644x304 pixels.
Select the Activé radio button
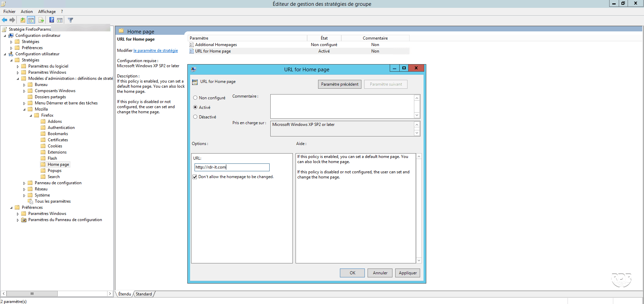coord(195,107)
